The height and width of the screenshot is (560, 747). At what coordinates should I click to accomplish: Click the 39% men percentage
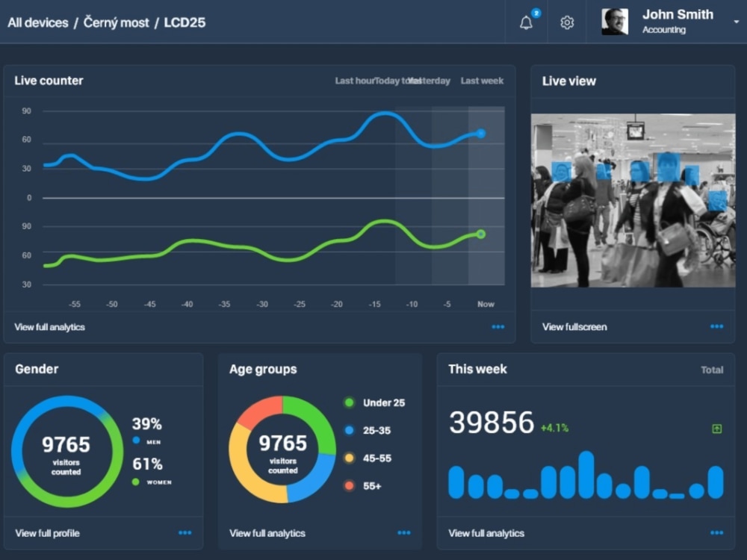tap(146, 424)
